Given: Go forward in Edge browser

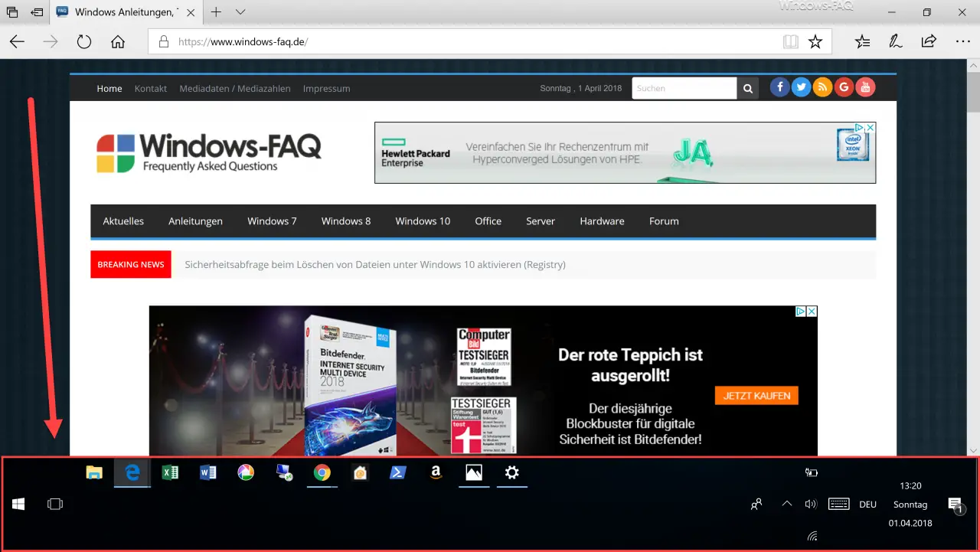Looking at the screenshot, I should coord(51,42).
